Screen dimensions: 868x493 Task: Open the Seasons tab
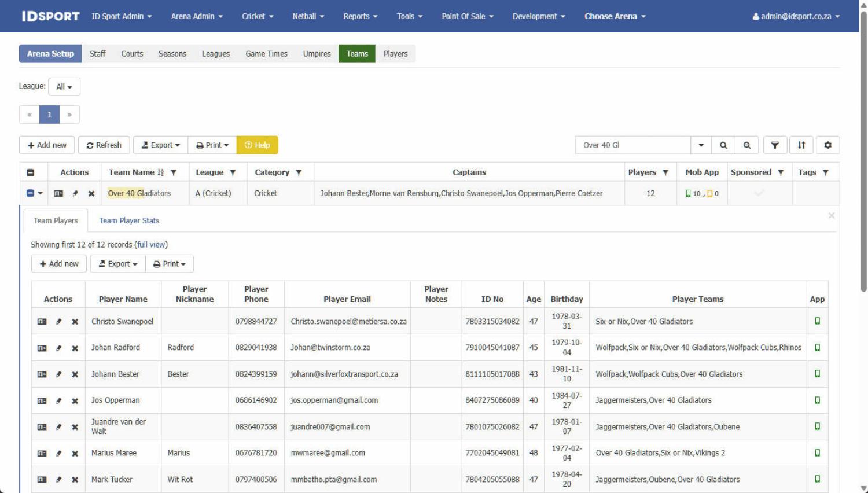click(x=172, y=54)
